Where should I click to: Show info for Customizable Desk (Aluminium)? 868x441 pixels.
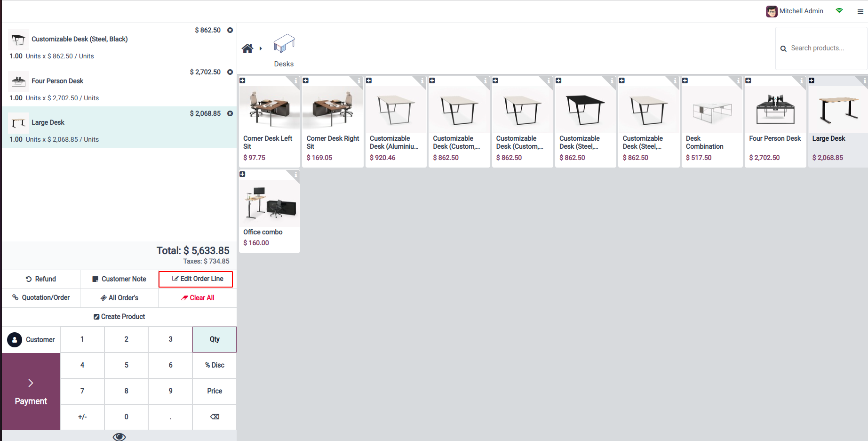point(422,81)
